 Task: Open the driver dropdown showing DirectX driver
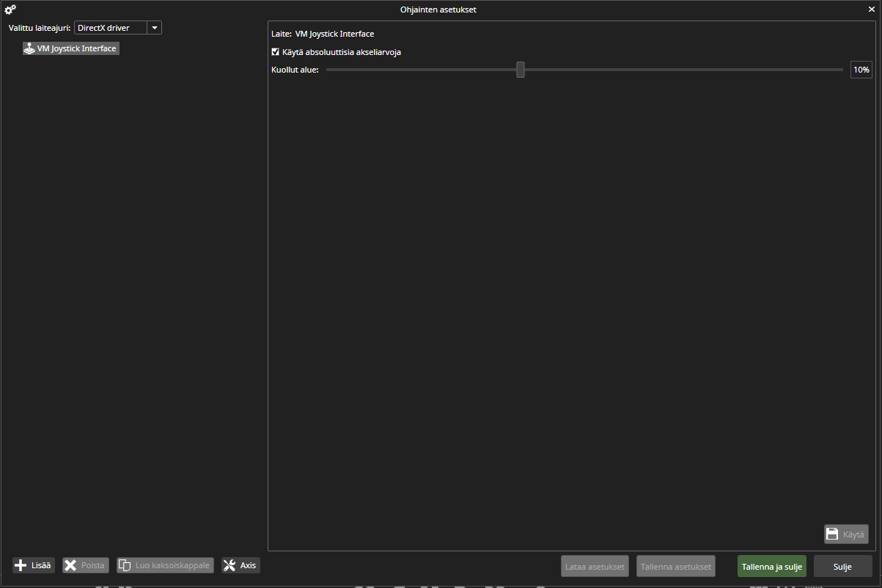(x=117, y=28)
